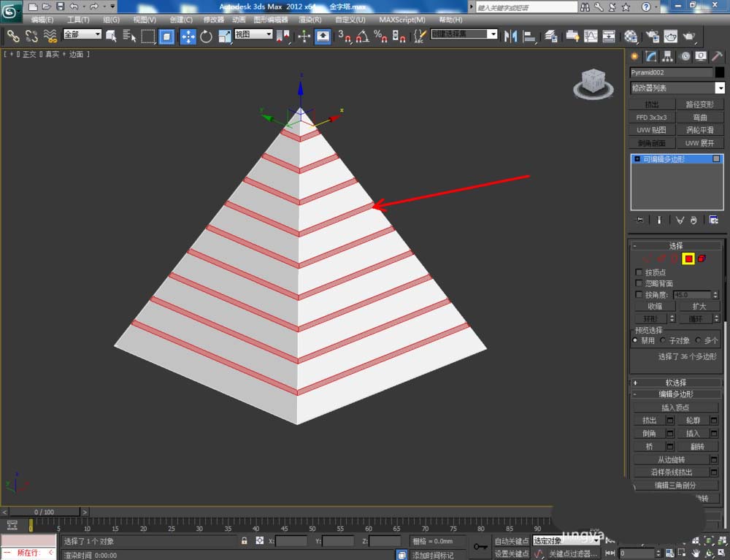Viewport: 730px width, 560px height.
Task: Click the Align tool icon
Action: [x=529, y=37]
